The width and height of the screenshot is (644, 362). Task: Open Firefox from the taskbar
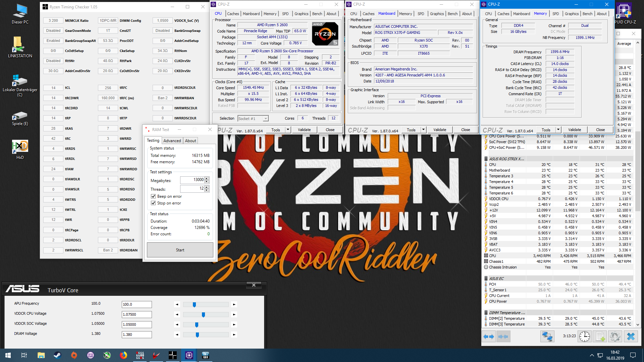[x=123, y=355]
